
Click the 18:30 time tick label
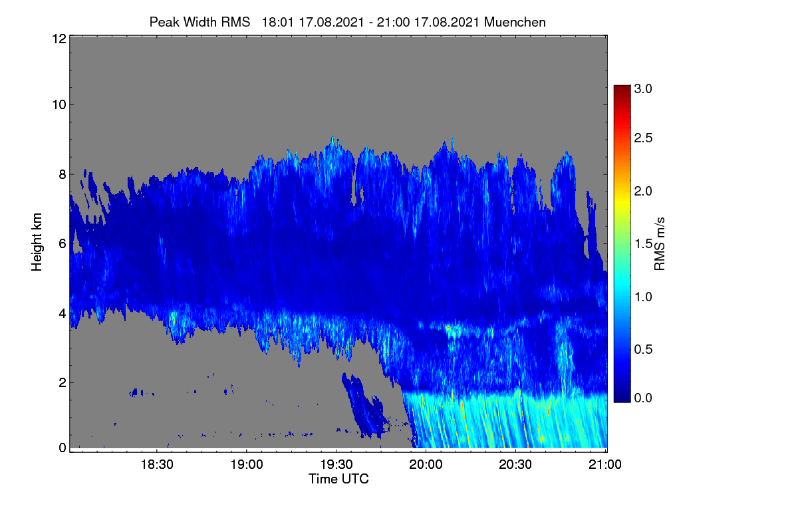158,465
